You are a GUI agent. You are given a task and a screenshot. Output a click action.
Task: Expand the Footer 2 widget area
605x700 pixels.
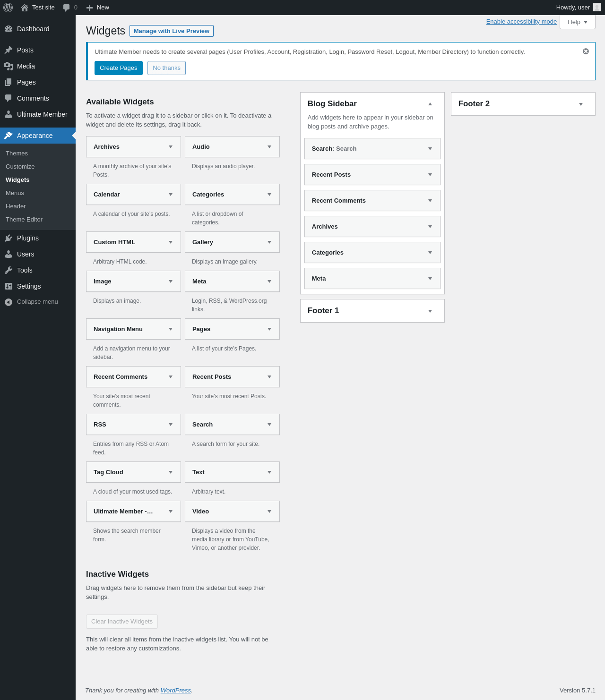581,104
